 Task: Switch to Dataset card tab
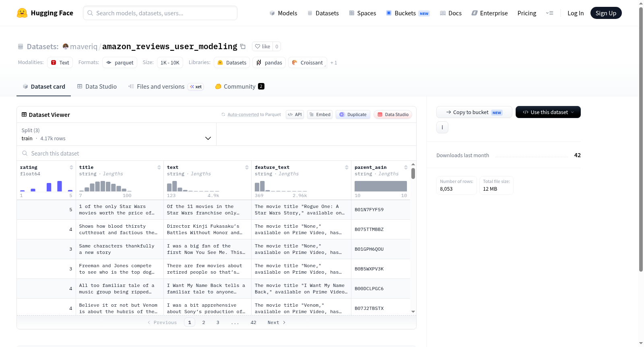point(44,86)
